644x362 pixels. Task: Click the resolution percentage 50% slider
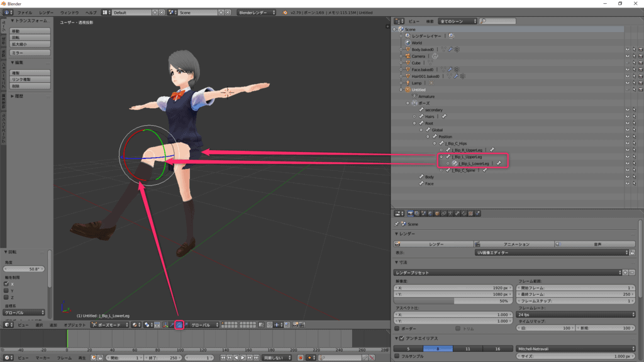coord(453,301)
